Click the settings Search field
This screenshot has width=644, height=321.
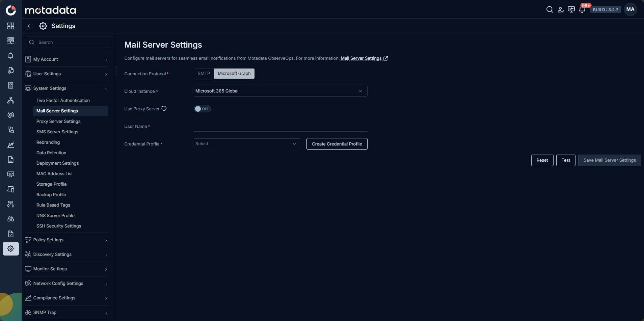tap(69, 42)
